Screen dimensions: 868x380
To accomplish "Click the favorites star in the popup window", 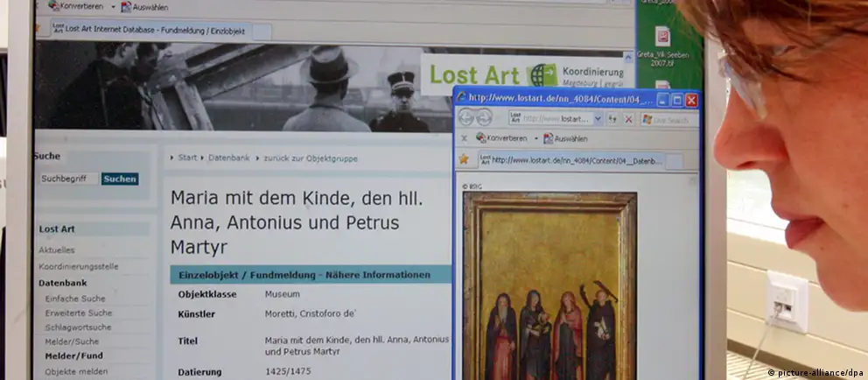I will click(x=464, y=159).
